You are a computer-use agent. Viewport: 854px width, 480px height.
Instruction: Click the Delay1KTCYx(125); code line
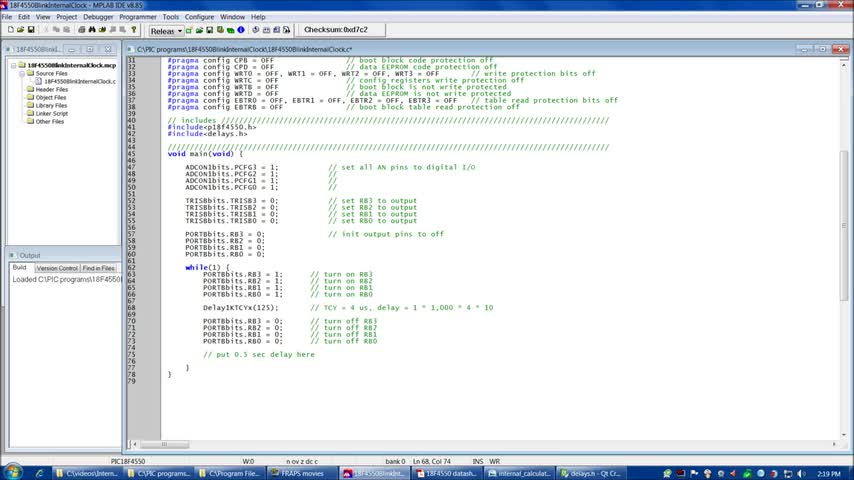pyautogui.click(x=240, y=308)
